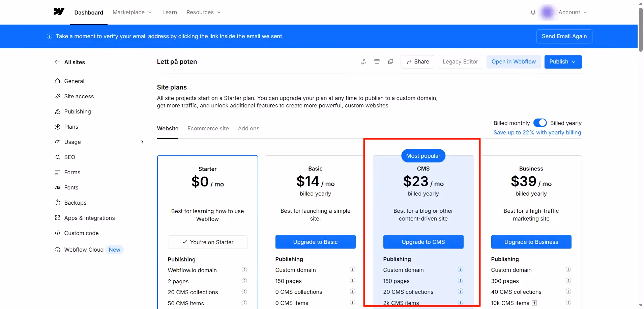
Task: Click info icon beside 40 CMS collections
Action: click(x=568, y=291)
